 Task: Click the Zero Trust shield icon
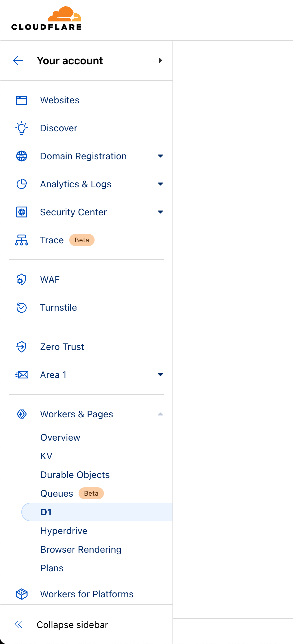(22, 347)
